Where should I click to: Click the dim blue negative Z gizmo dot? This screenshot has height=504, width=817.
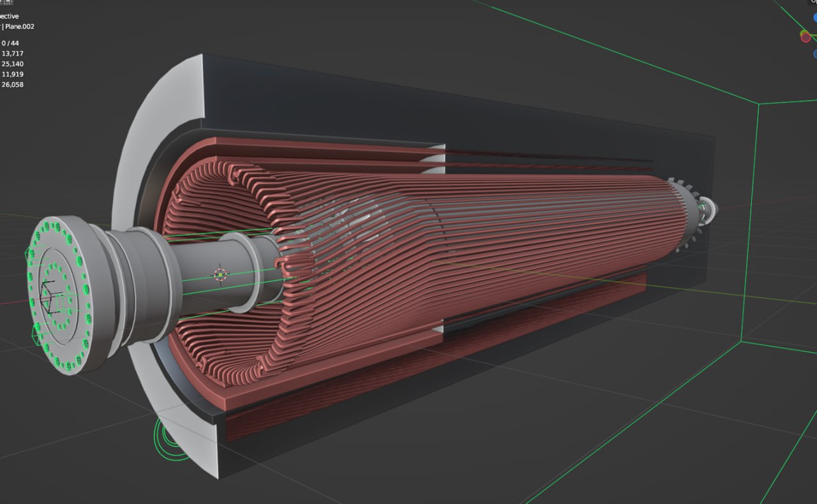(815, 54)
